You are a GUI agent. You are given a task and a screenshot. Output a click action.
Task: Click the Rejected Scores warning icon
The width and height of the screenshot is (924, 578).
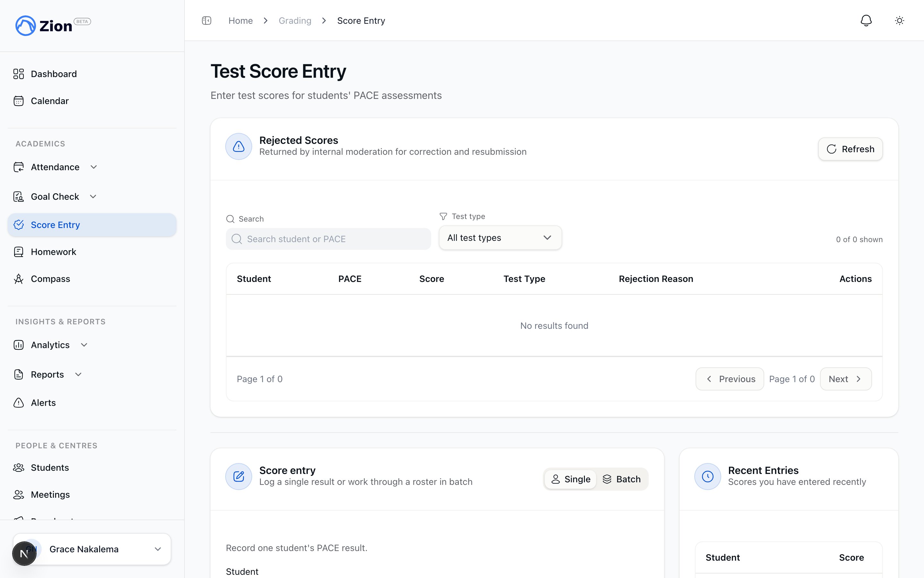239,146
